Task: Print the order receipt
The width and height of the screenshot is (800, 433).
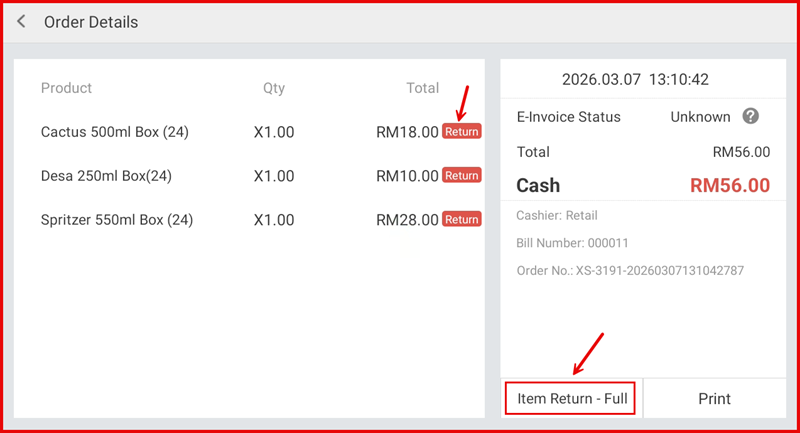Action: (x=714, y=398)
